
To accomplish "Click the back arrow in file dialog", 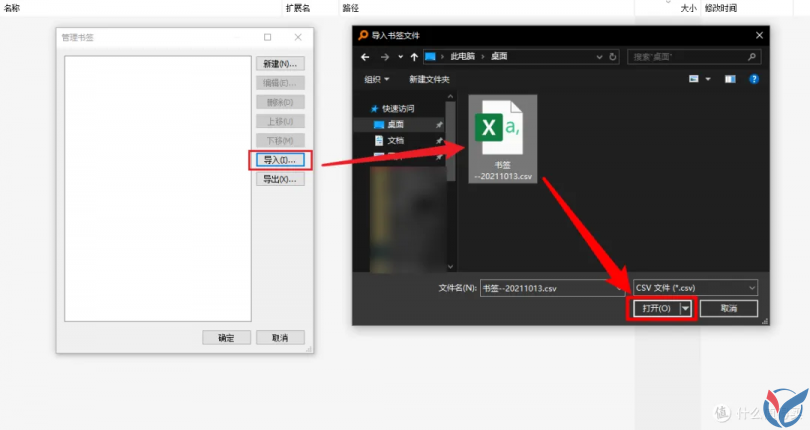I will click(366, 57).
